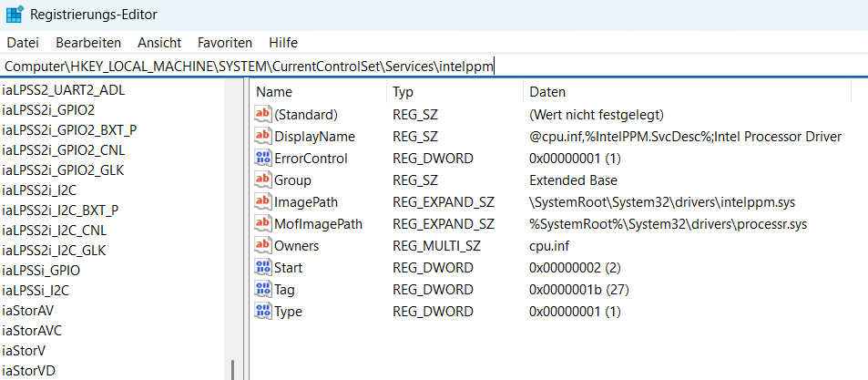The width and height of the screenshot is (868, 380).
Task: Click the processr.sys path data cell
Action: click(x=669, y=224)
